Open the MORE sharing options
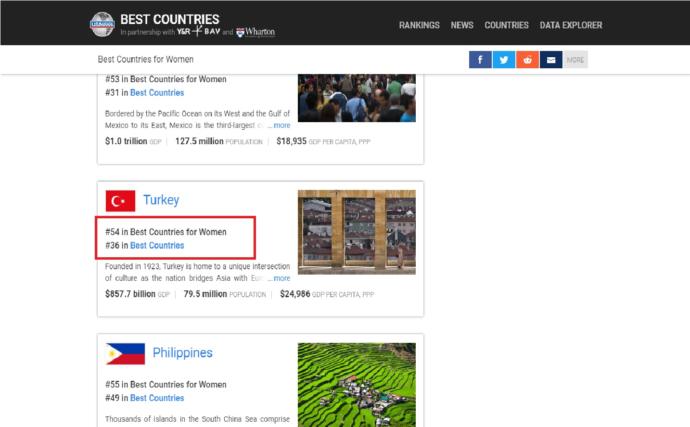The height and width of the screenshot is (427, 690). 576,60
